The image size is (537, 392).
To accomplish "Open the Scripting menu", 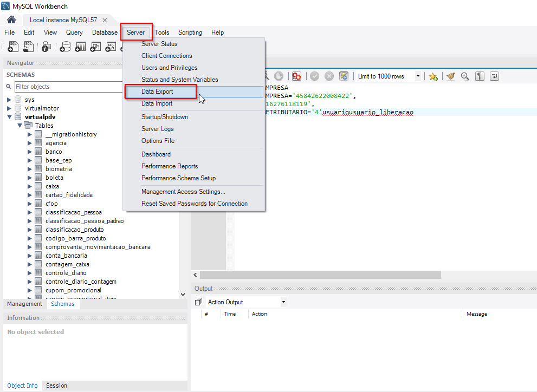I will click(x=190, y=32).
